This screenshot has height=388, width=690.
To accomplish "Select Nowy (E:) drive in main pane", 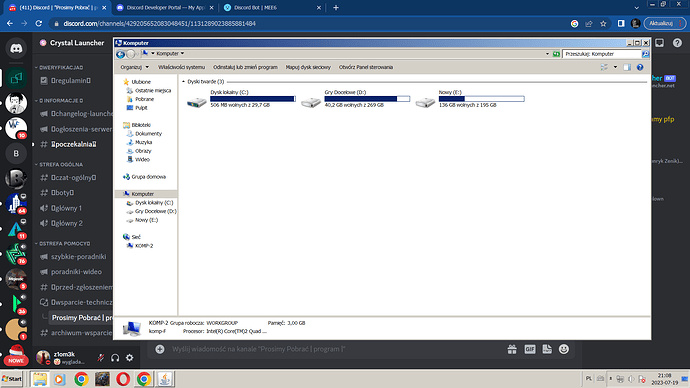I will [x=470, y=99].
